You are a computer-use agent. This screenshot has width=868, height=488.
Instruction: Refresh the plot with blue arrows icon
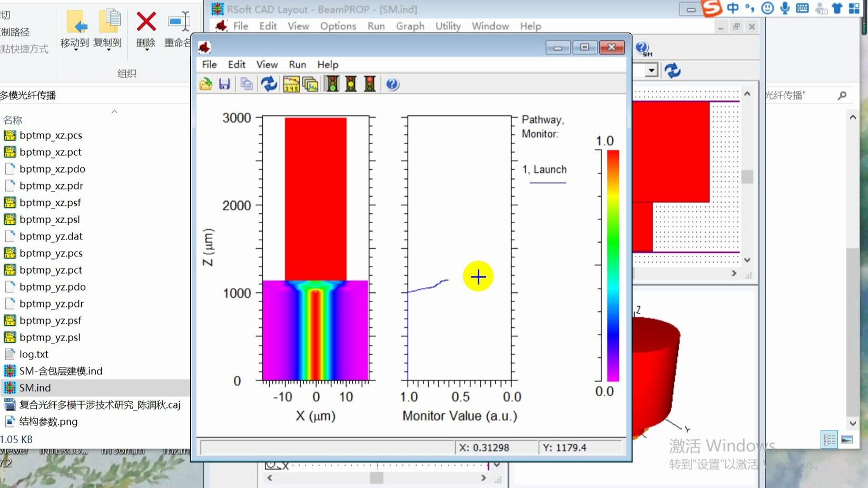click(269, 84)
